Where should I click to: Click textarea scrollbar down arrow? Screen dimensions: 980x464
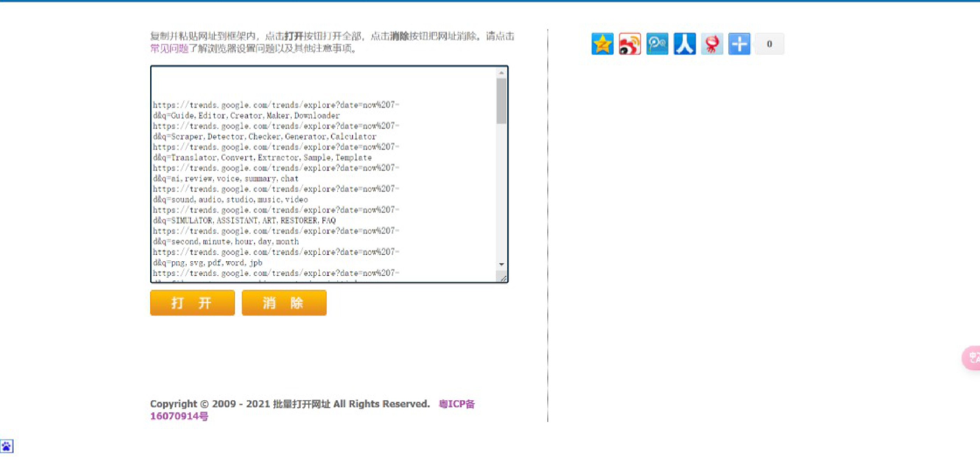pos(501,264)
